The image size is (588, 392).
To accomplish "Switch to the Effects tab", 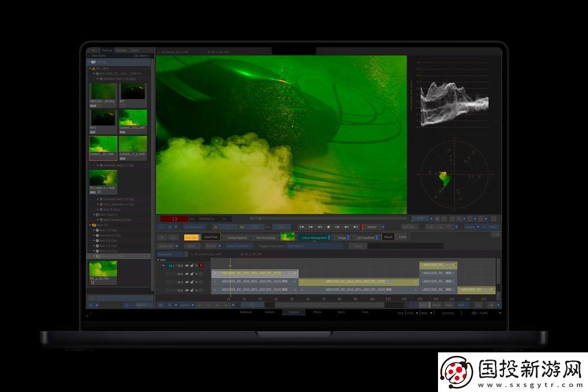I will 317,312.
